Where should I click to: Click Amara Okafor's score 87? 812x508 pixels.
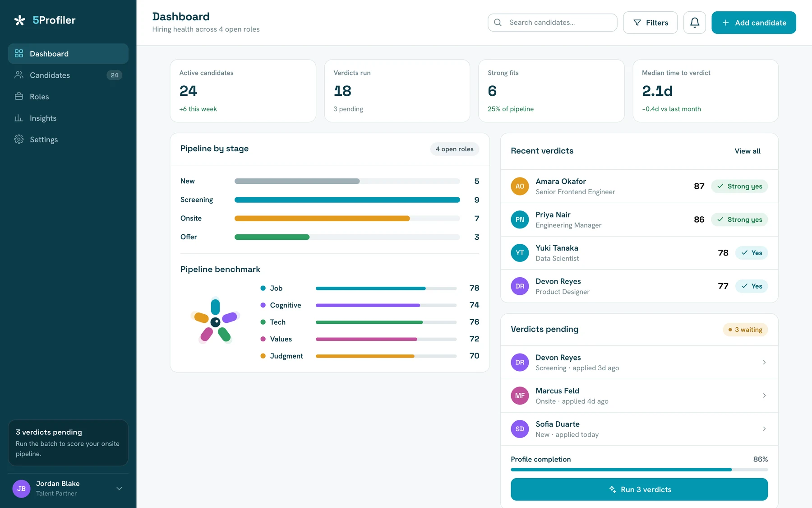point(699,186)
